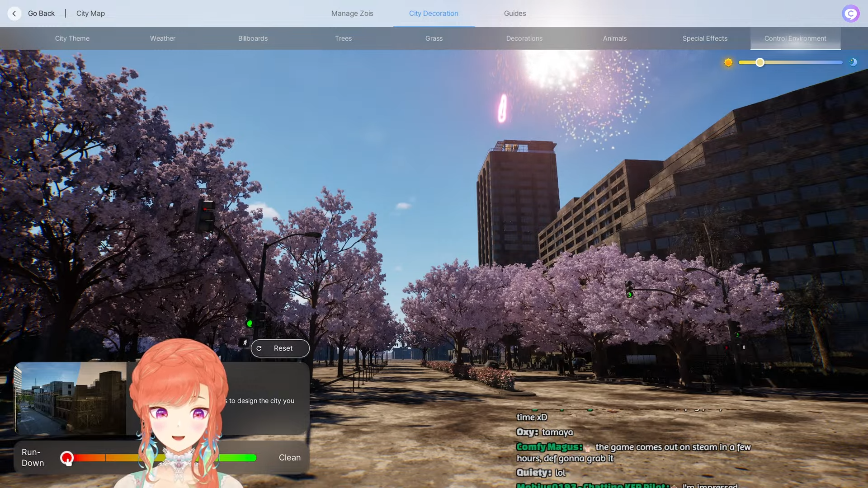The image size is (868, 488).
Task: Open the Special Effects tab
Action: [705, 38]
